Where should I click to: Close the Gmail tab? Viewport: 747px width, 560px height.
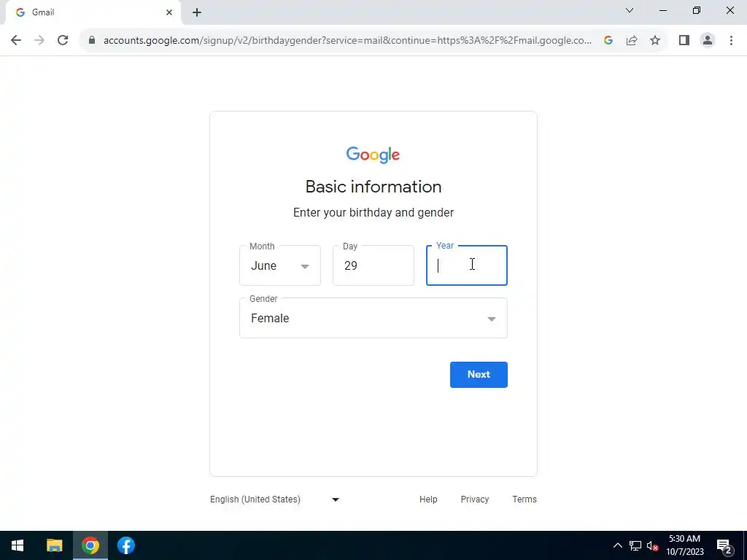(169, 12)
